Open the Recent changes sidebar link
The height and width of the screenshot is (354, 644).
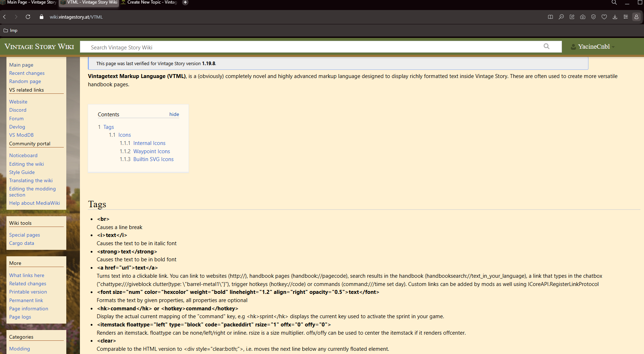coord(27,73)
